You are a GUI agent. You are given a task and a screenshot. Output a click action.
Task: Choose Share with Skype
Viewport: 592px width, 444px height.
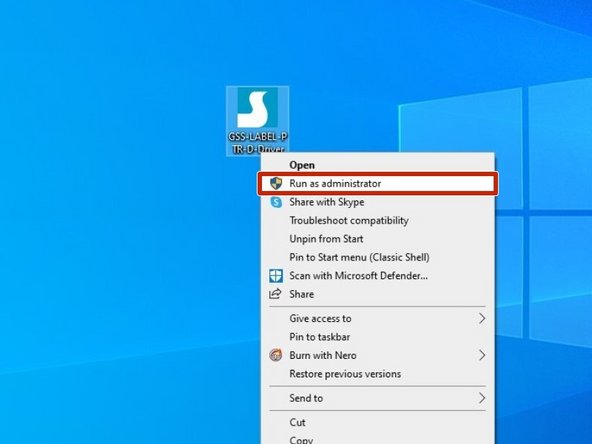coord(378,202)
